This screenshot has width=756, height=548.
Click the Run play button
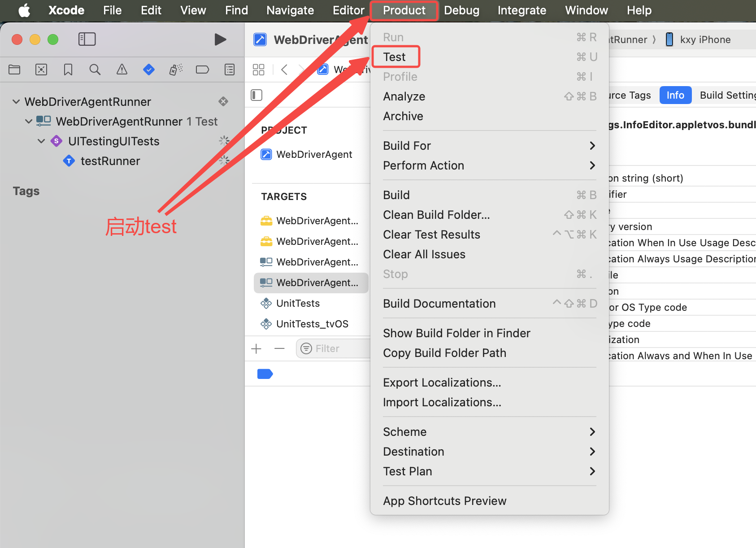click(220, 39)
